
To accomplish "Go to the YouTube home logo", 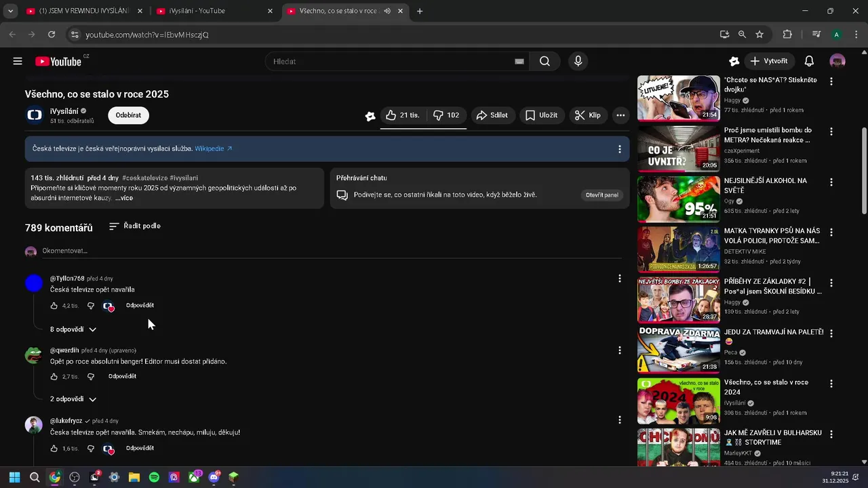I will pyautogui.click(x=58, y=61).
